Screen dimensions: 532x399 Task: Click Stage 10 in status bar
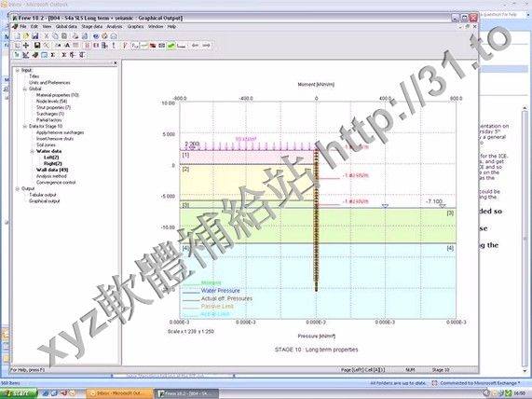pyautogui.click(x=441, y=370)
